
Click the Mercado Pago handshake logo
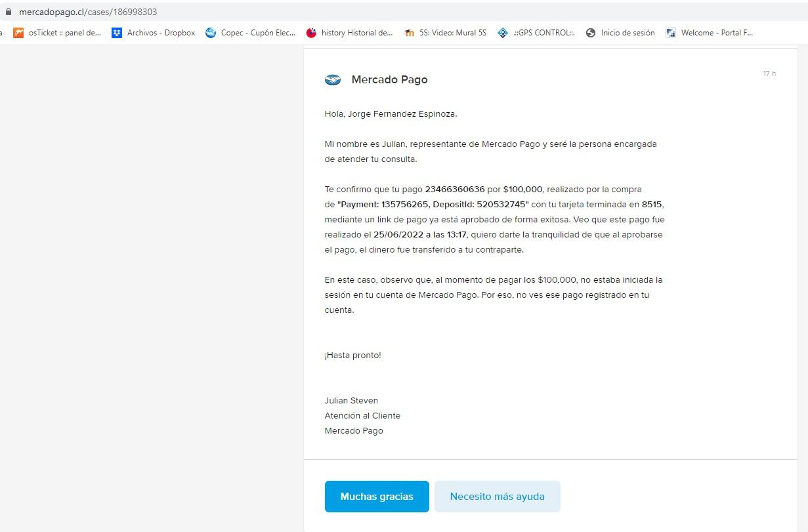333,80
